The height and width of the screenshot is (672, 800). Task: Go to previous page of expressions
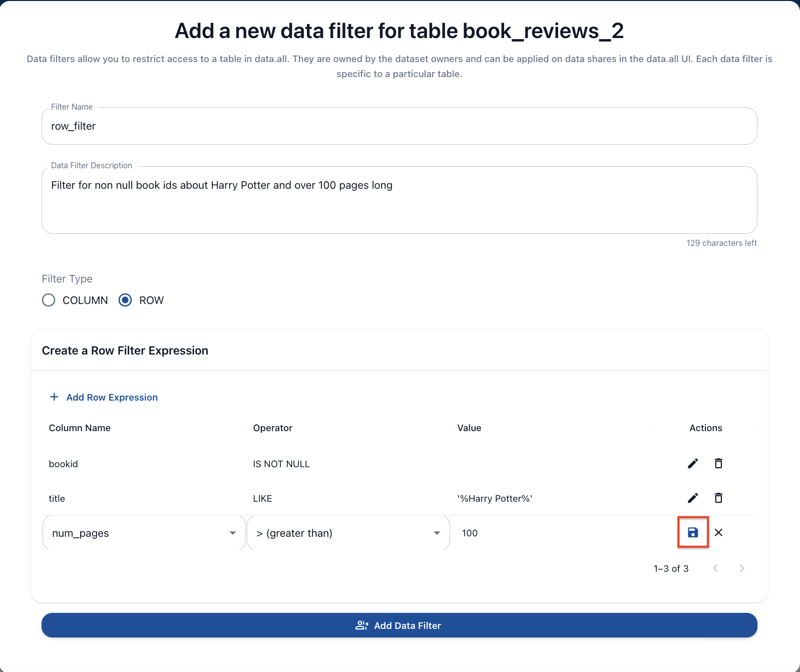coord(715,568)
